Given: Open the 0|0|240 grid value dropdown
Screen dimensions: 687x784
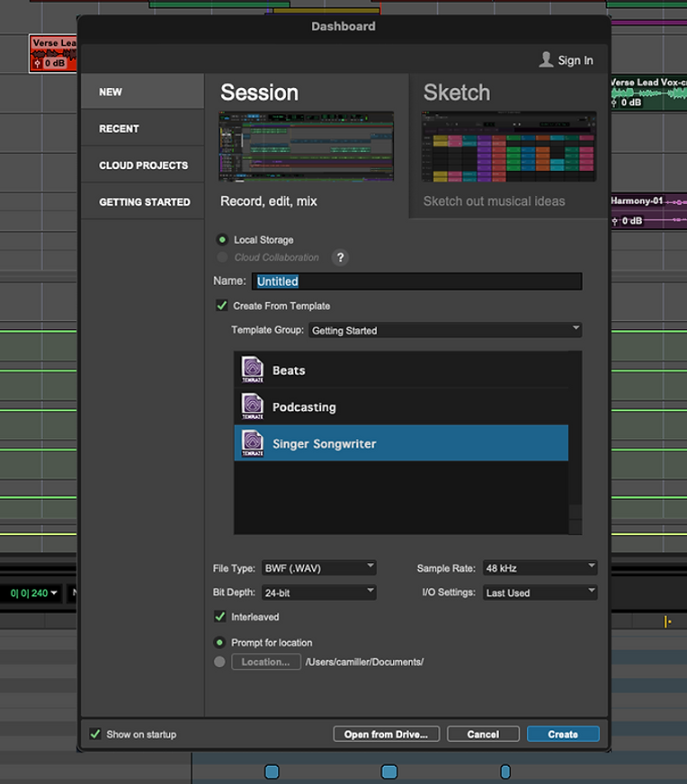Looking at the screenshot, I should coord(54,593).
